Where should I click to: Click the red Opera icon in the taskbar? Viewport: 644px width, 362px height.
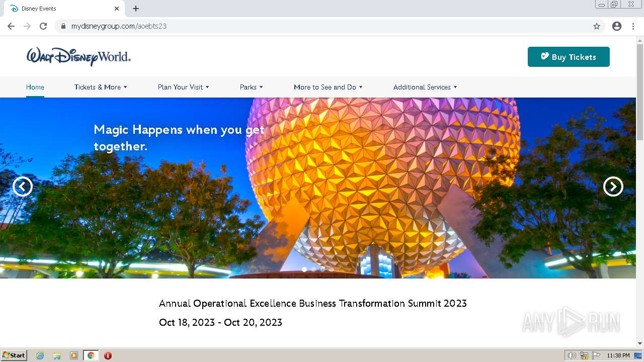click(108, 355)
